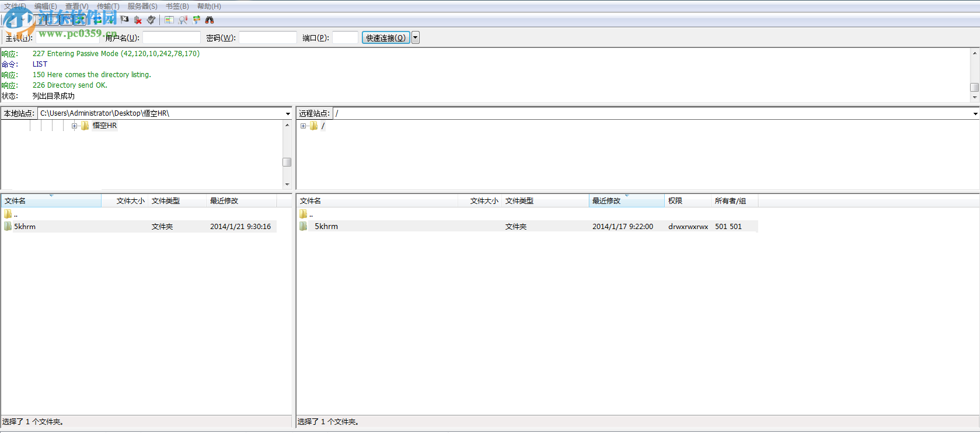Image resolution: width=980 pixels, height=433 pixels.
Task: Sort remote files by 最近修改 column
Action: click(x=627, y=200)
